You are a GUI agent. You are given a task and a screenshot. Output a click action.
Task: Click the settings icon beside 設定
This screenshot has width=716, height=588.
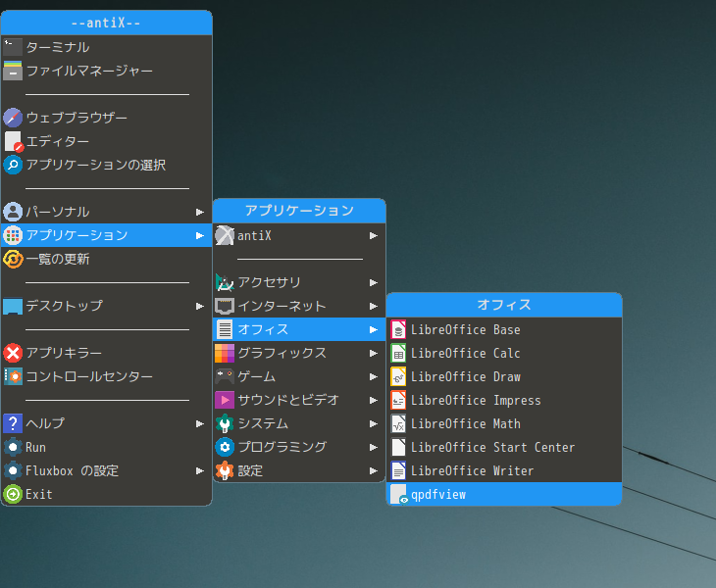click(225, 470)
